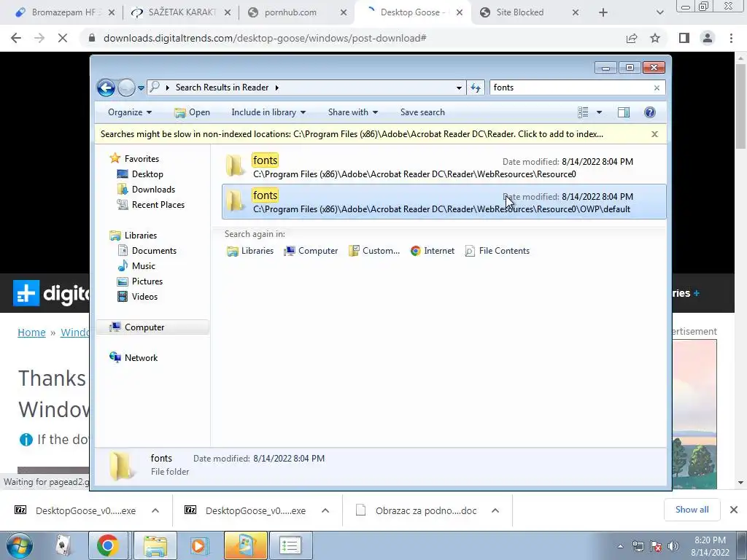Select the fonts folder in Resource0

click(x=444, y=167)
